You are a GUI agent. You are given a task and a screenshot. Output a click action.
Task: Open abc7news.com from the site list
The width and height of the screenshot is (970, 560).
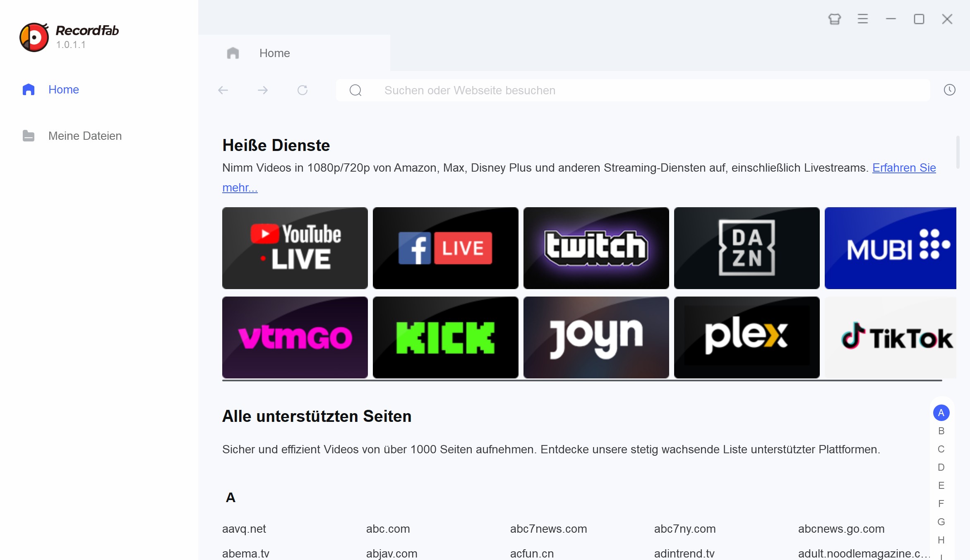click(x=548, y=529)
